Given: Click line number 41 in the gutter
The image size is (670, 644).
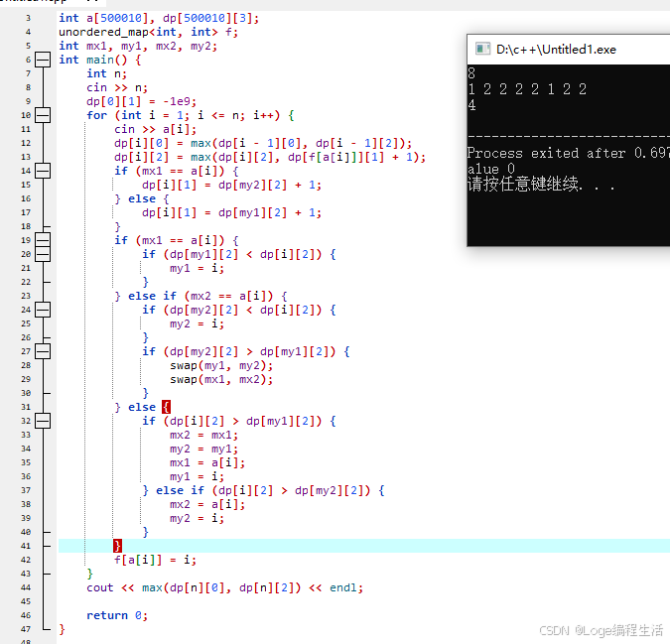Looking at the screenshot, I should click(26, 546).
